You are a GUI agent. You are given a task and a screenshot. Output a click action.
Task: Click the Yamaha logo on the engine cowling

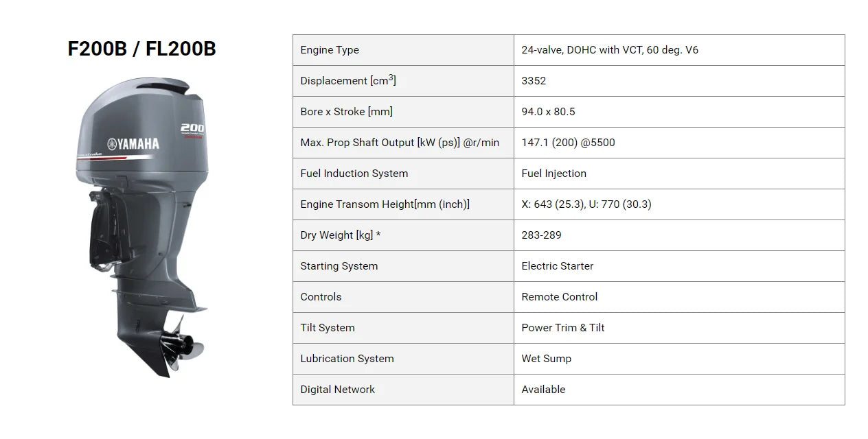(x=133, y=143)
